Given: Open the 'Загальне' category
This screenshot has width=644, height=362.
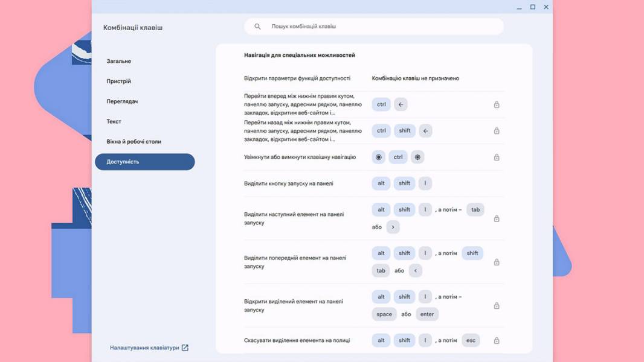Looking at the screenshot, I should [x=144, y=61].
